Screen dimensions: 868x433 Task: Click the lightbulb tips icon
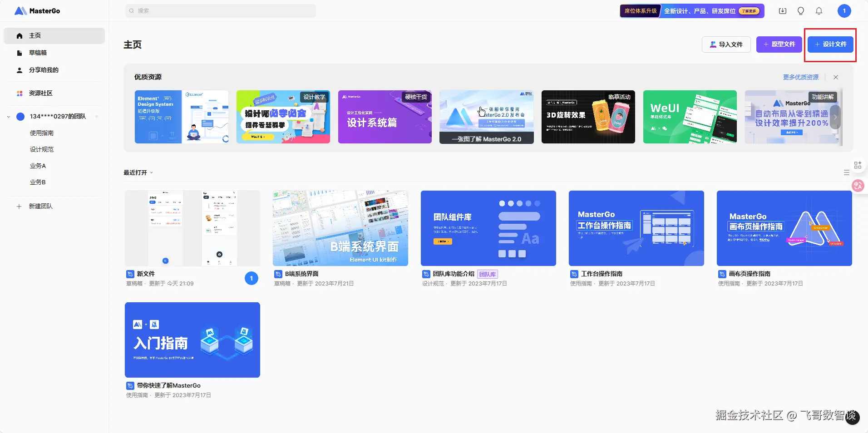tap(801, 11)
